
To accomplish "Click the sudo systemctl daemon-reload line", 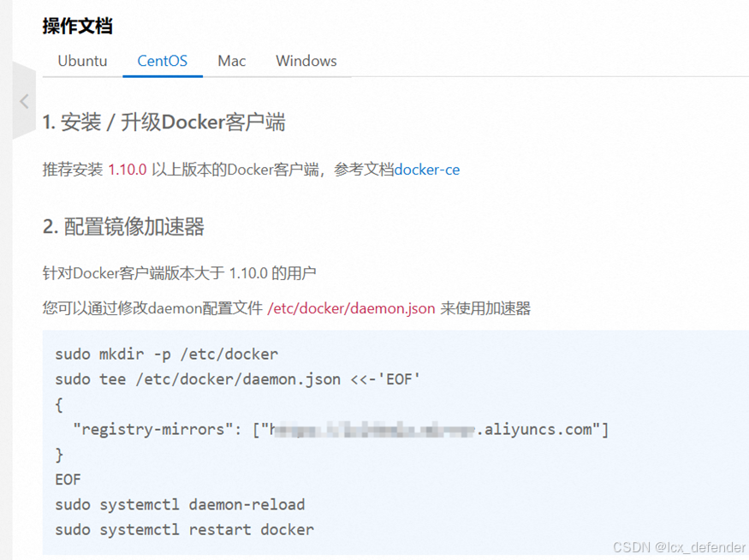I will [x=180, y=504].
